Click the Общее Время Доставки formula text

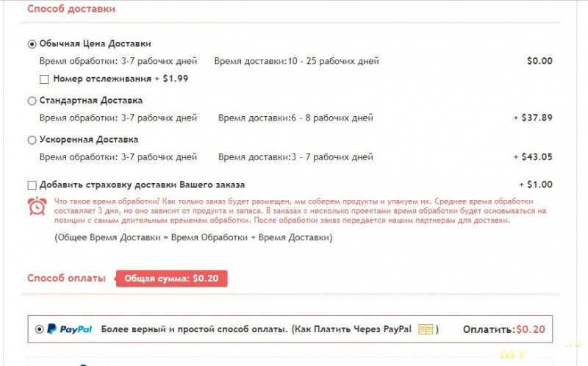[x=193, y=237]
